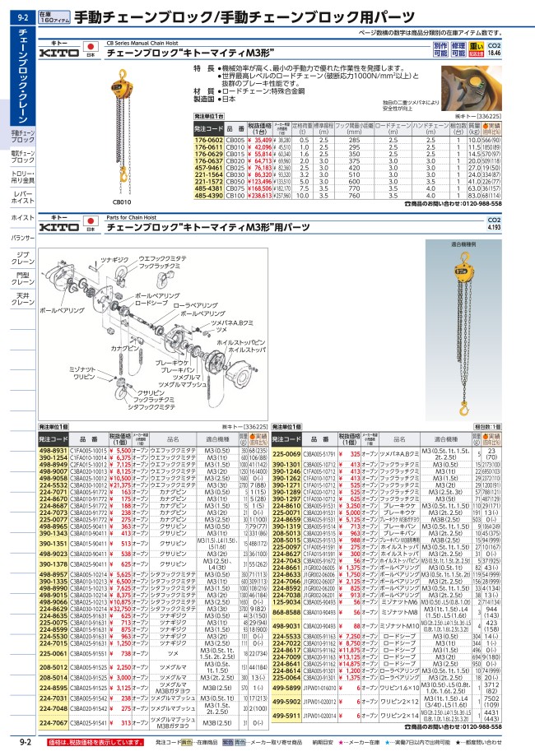Viewport: 535px width, 756px height.
Task: Click the double pawl spring close-up photo
Action: (472, 88)
